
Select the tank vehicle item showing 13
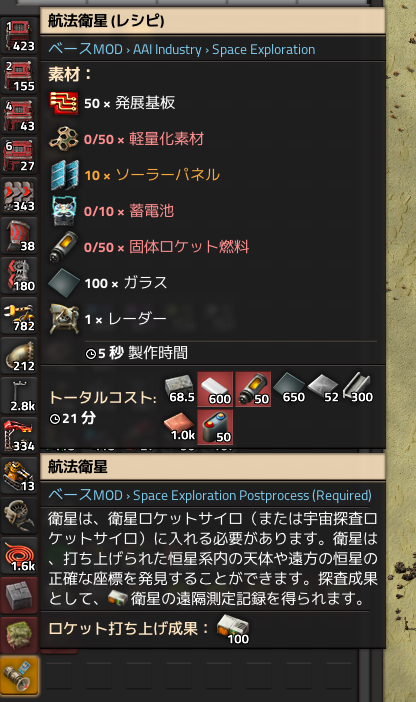(x=19, y=476)
